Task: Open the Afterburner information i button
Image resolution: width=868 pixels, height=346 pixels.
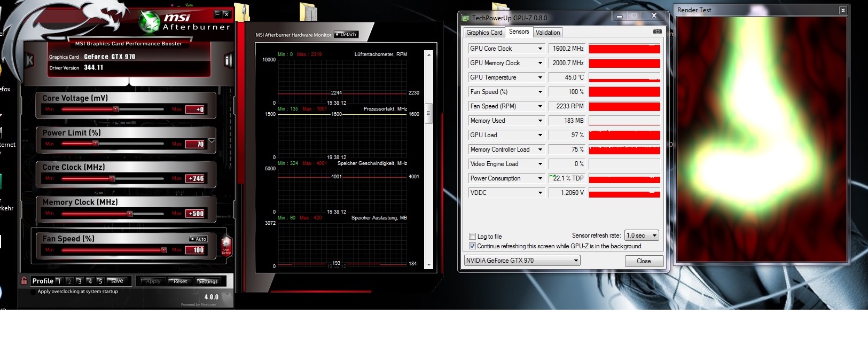Action: pyautogui.click(x=228, y=60)
